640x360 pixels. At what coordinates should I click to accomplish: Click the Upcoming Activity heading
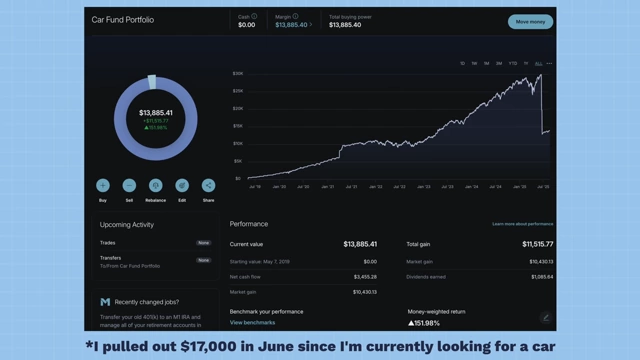click(127, 224)
